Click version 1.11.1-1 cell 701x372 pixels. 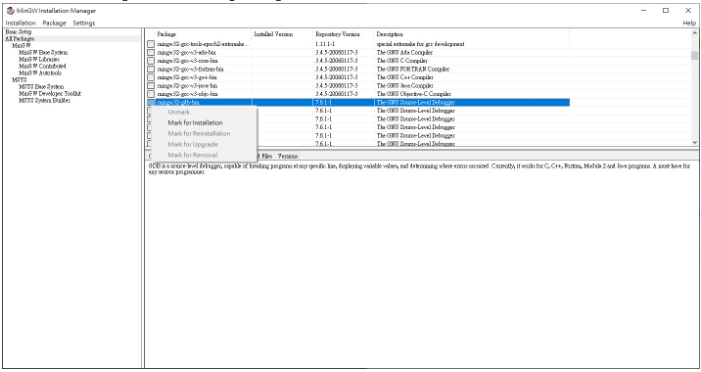[x=325, y=44]
